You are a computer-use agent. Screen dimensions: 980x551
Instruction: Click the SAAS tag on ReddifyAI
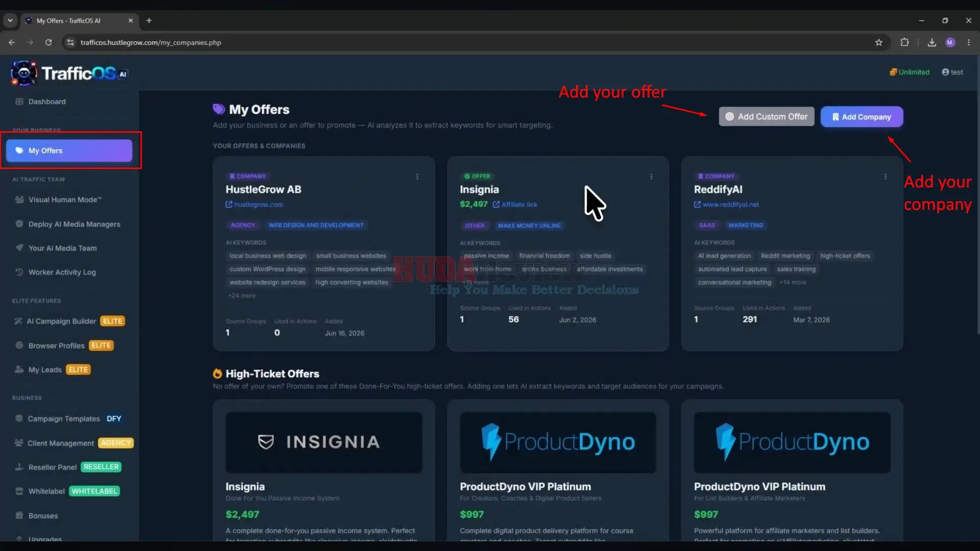707,225
